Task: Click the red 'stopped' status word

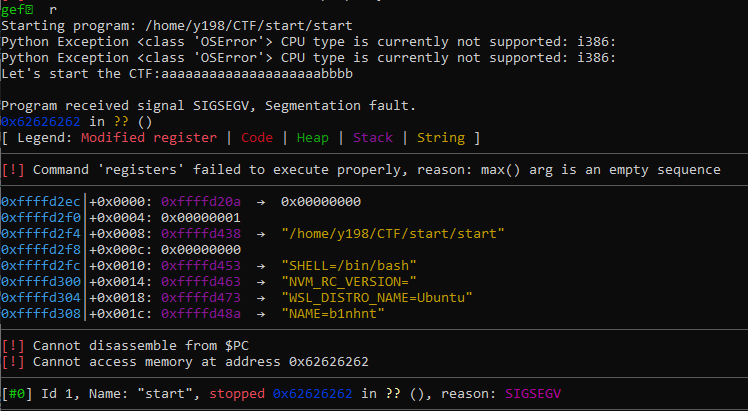Action: 237,394
